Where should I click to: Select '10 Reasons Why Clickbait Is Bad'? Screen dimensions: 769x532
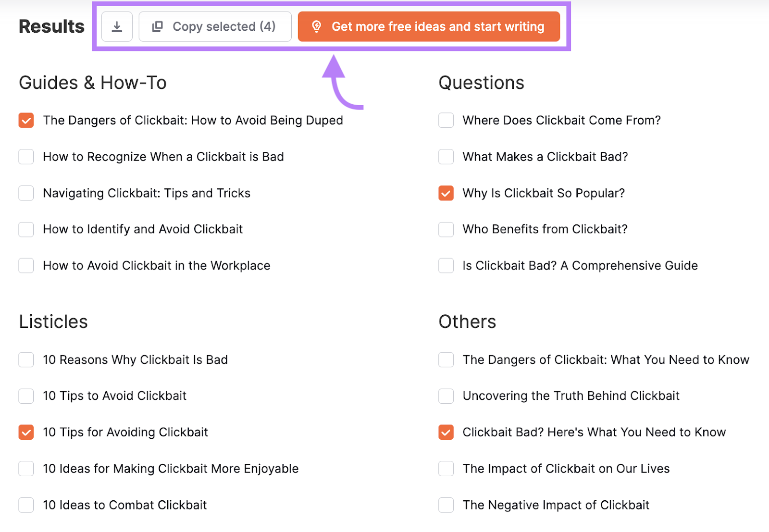[x=26, y=359]
